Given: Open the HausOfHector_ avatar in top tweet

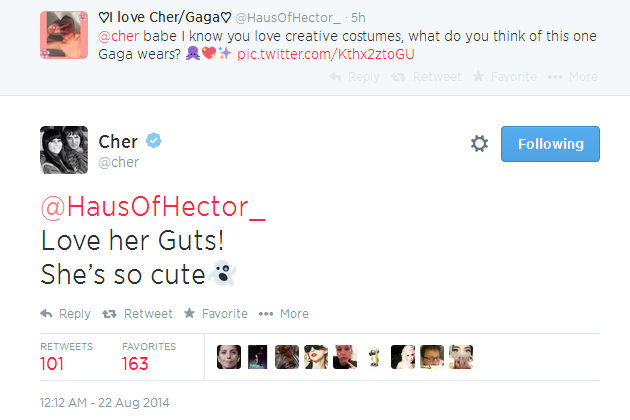Looking at the screenshot, I should pos(64,35).
